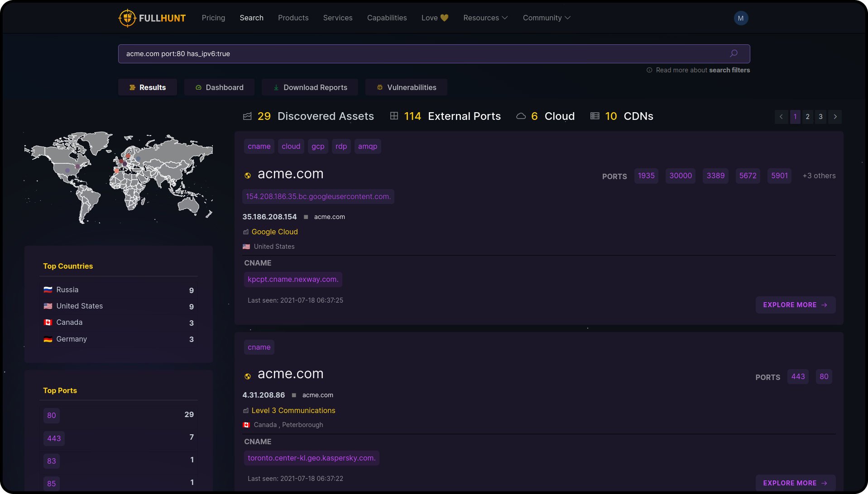Click the External Ports grid icon
The image size is (868, 494).
point(394,116)
